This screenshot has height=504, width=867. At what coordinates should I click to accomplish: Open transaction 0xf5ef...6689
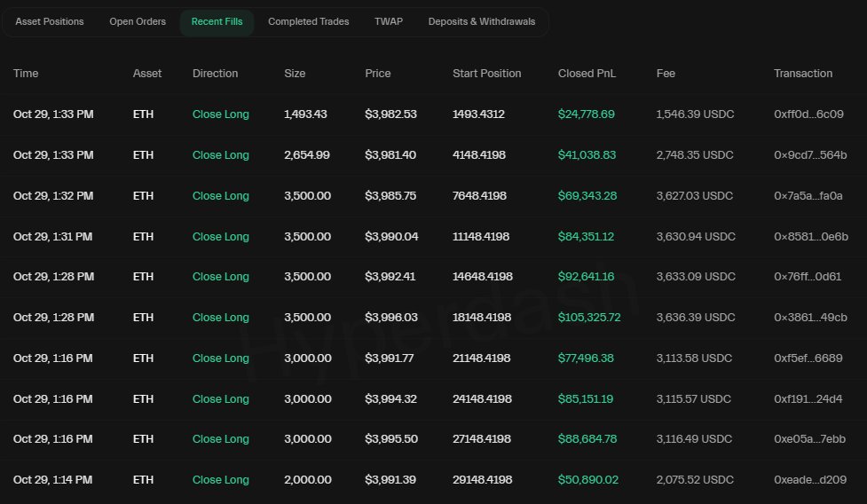point(808,358)
